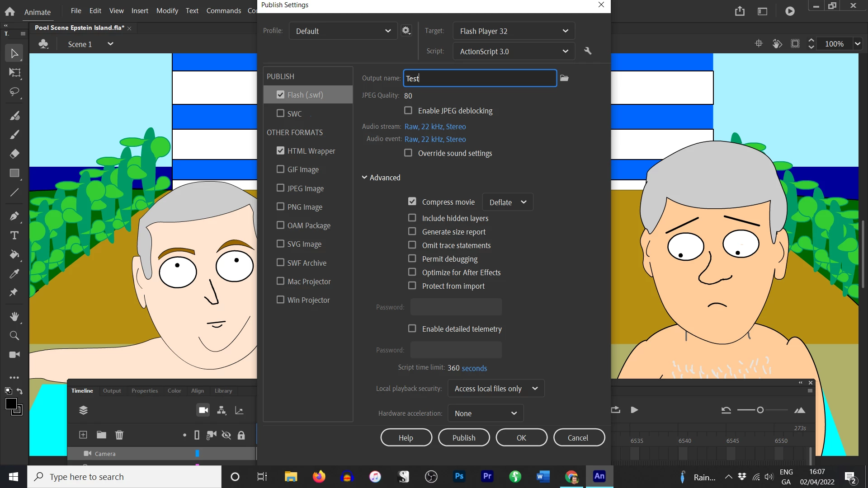Switch to the Library panel tab

pyautogui.click(x=223, y=391)
